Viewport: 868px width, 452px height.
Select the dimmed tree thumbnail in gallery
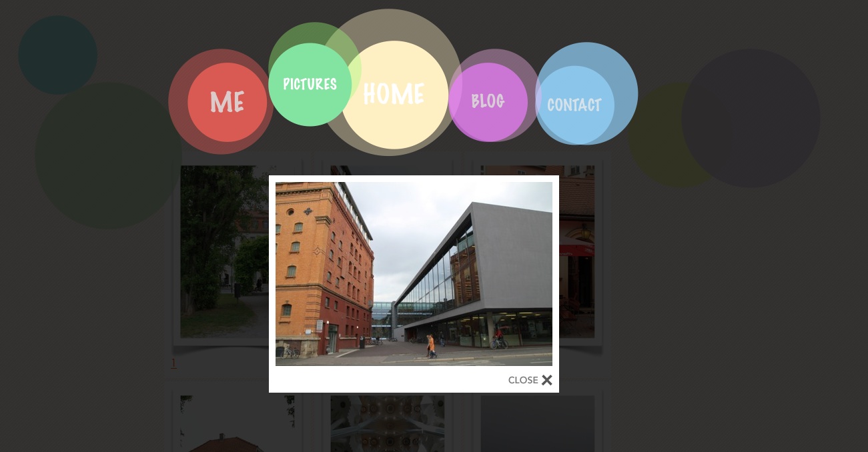tap(224, 251)
